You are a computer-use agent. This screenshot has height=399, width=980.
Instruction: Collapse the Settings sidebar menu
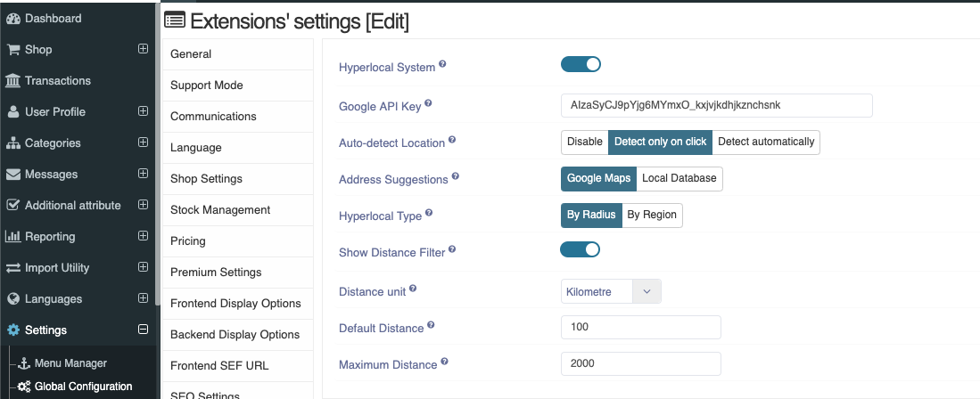point(144,330)
